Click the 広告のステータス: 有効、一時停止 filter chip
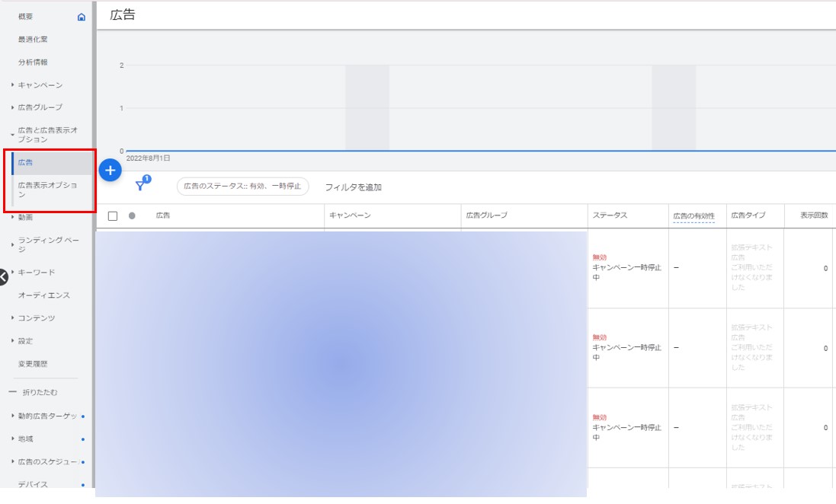This screenshot has width=836, height=504. click(242, 187)
